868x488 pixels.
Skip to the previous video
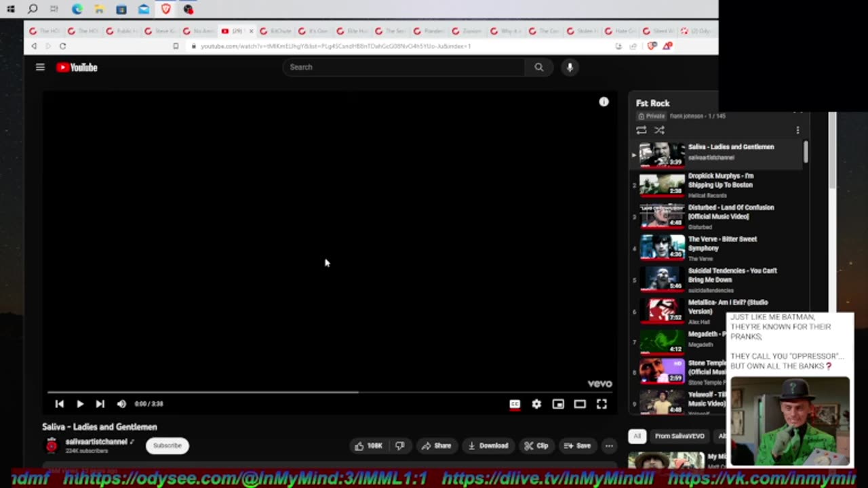[x=59, y=404]
